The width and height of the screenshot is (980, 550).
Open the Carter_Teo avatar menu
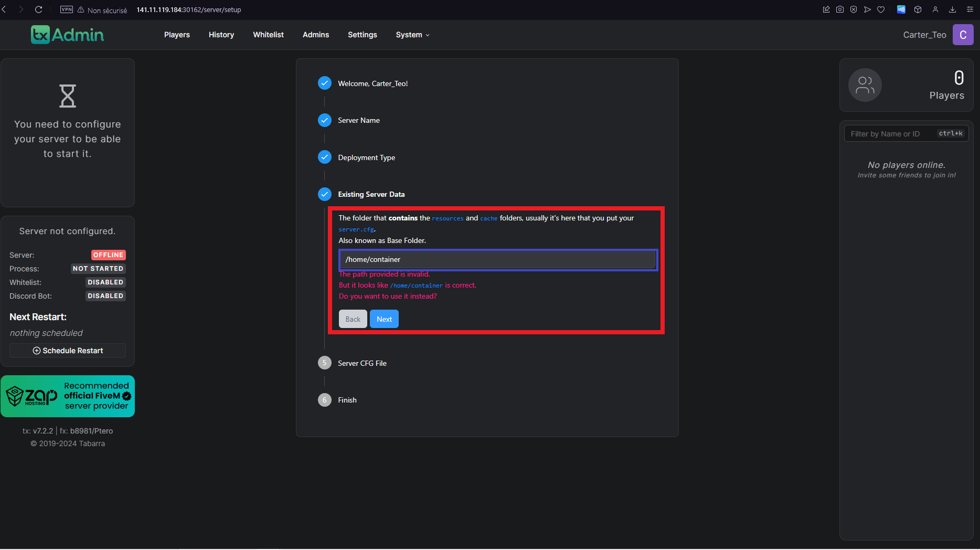[x=963, y=35]
